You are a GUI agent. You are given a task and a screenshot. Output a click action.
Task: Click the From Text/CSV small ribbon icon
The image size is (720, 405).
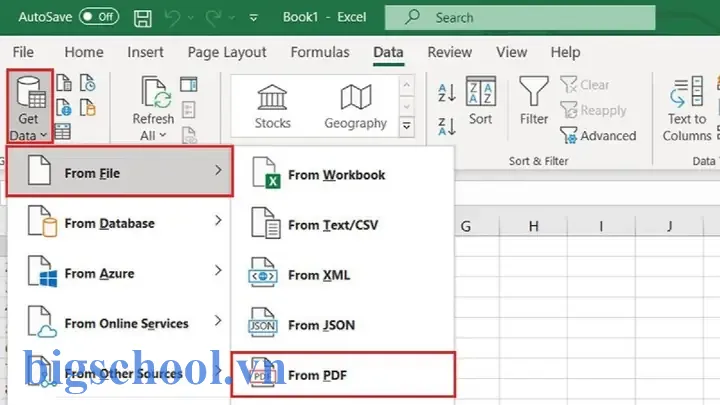[64, 83]
